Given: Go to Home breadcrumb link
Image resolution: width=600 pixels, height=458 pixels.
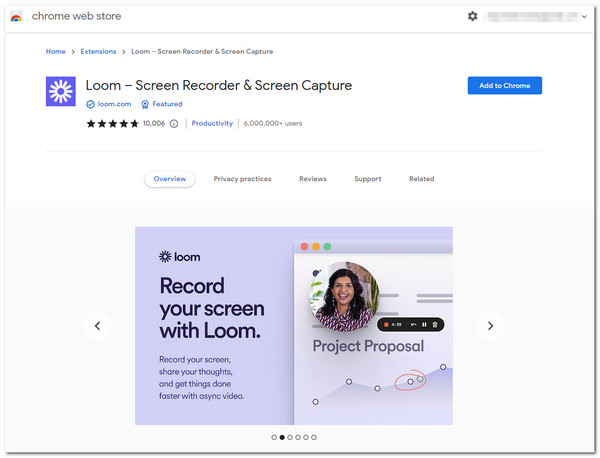Looking at the screenshot, I should (55, 51).
